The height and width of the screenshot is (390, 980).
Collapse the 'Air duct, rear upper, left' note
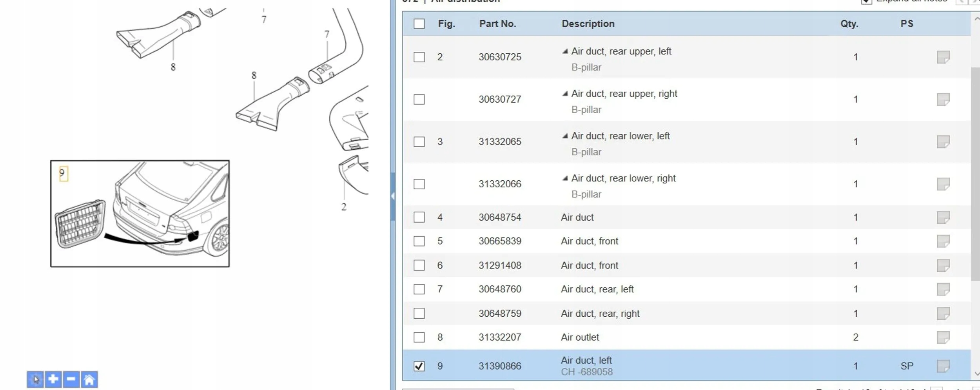[565, 51]
